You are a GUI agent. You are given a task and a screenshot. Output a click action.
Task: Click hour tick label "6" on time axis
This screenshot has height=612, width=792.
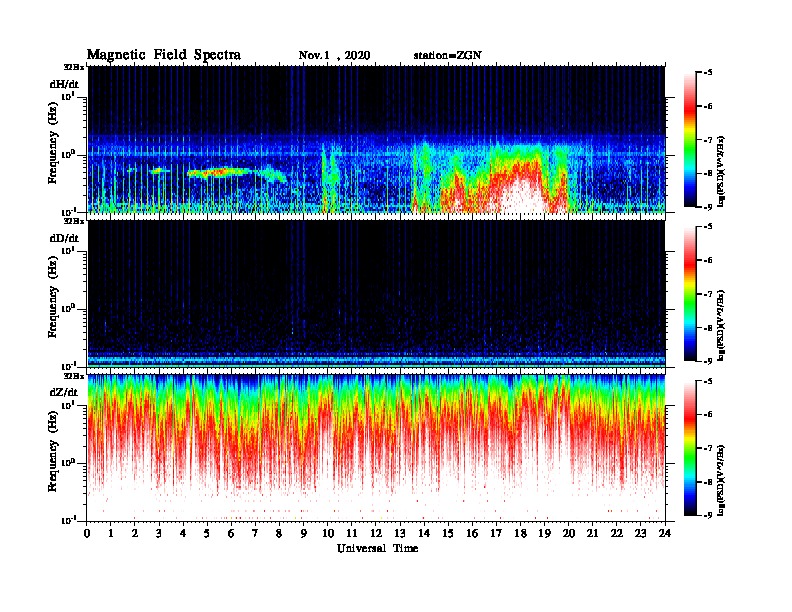pyautogui.click(x=231, y=533)
